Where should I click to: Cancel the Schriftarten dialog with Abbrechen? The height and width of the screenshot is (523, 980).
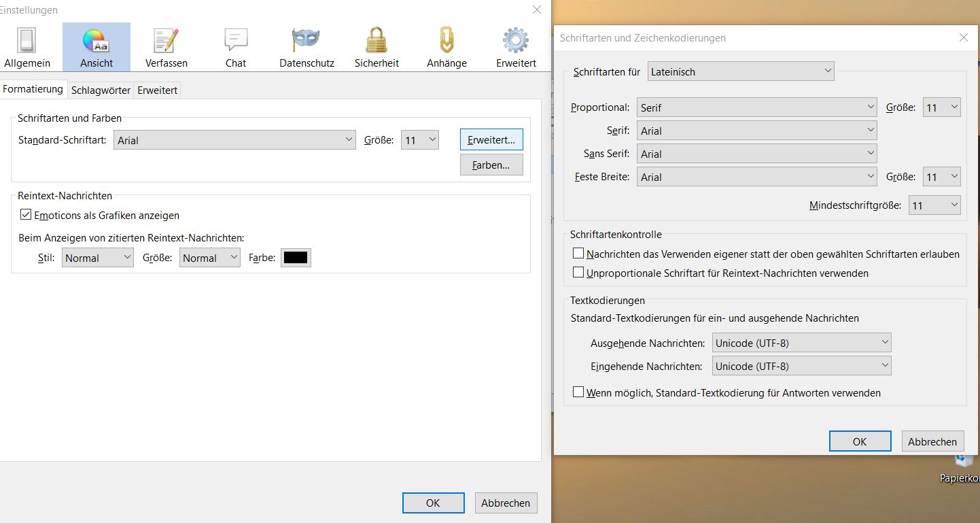(932, 441)
